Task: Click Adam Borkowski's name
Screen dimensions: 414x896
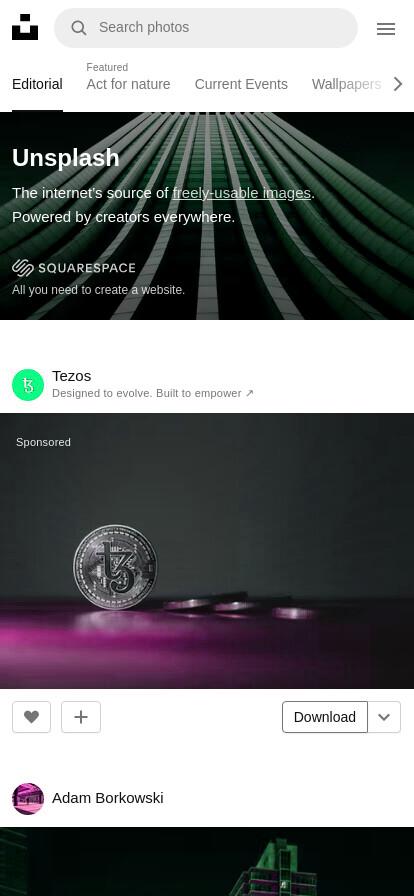Action: click(108, 798)
